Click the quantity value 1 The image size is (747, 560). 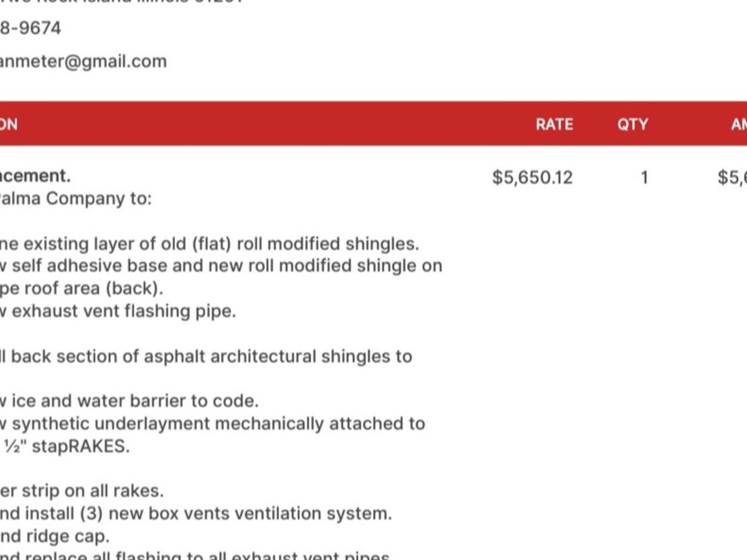pyautogui.click(x=644, y=177)
